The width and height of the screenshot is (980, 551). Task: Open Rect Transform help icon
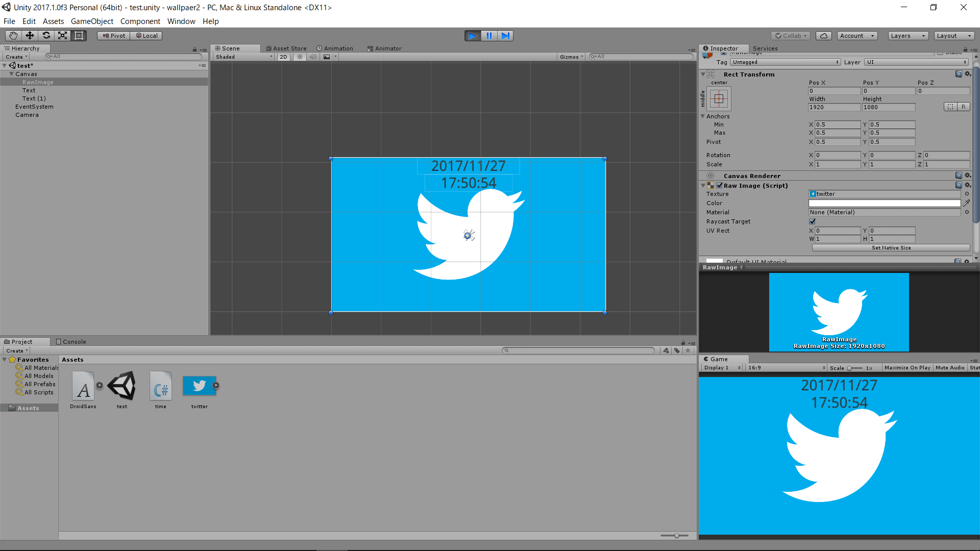[959, 74]
